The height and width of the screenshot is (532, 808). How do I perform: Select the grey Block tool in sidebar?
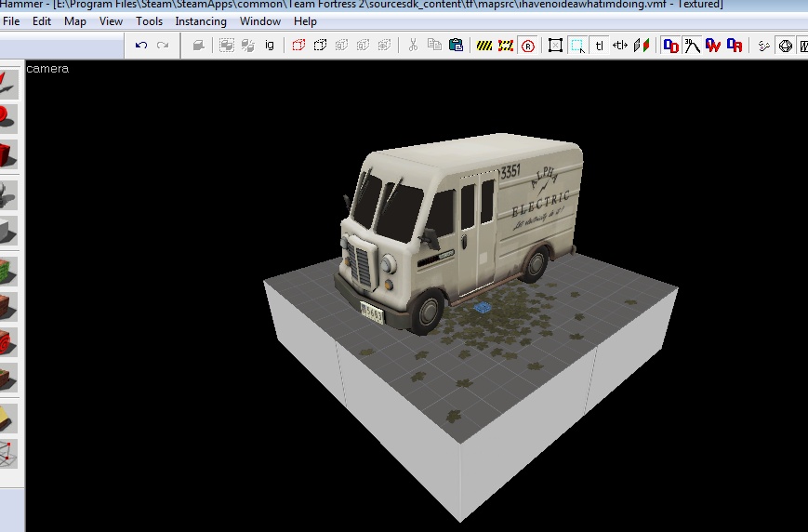[x=8, y=231]
